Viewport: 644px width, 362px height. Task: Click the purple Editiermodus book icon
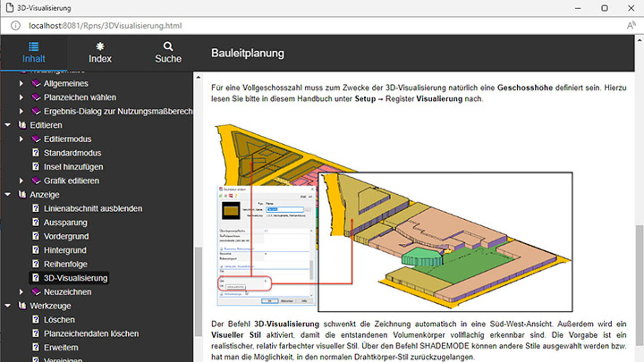[x=35, y=139]
